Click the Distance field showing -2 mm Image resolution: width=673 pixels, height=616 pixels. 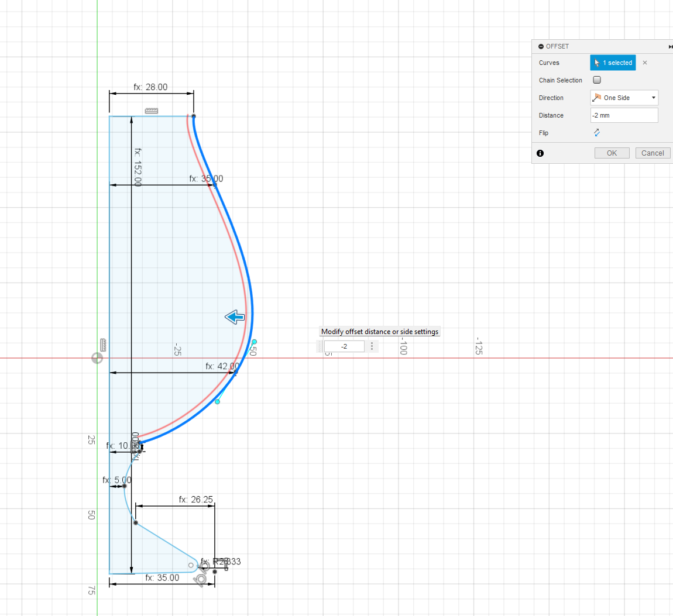624,115
